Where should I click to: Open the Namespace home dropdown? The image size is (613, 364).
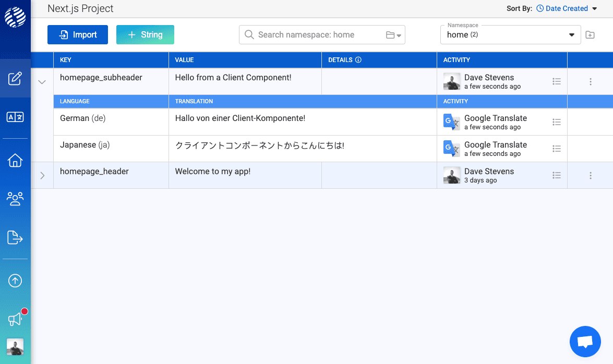pos(510,35)
